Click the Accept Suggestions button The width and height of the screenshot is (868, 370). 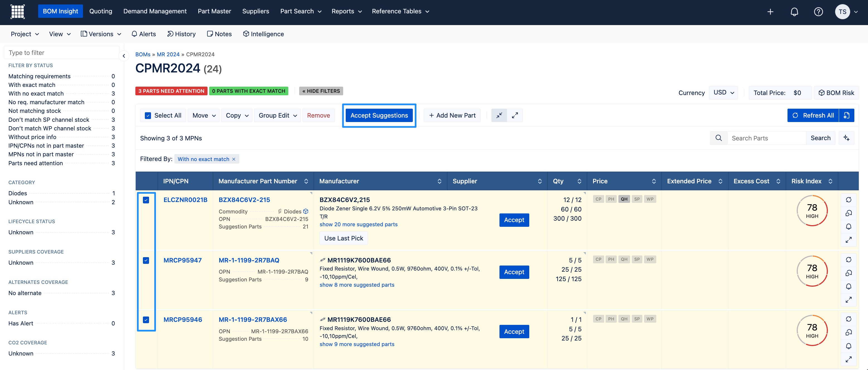(379, 116)
